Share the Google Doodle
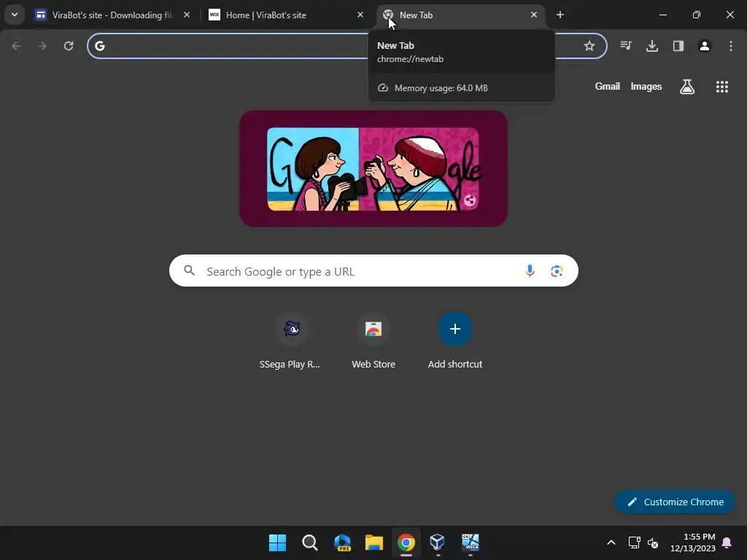This screenshot has width=747, height=560. 470,200
